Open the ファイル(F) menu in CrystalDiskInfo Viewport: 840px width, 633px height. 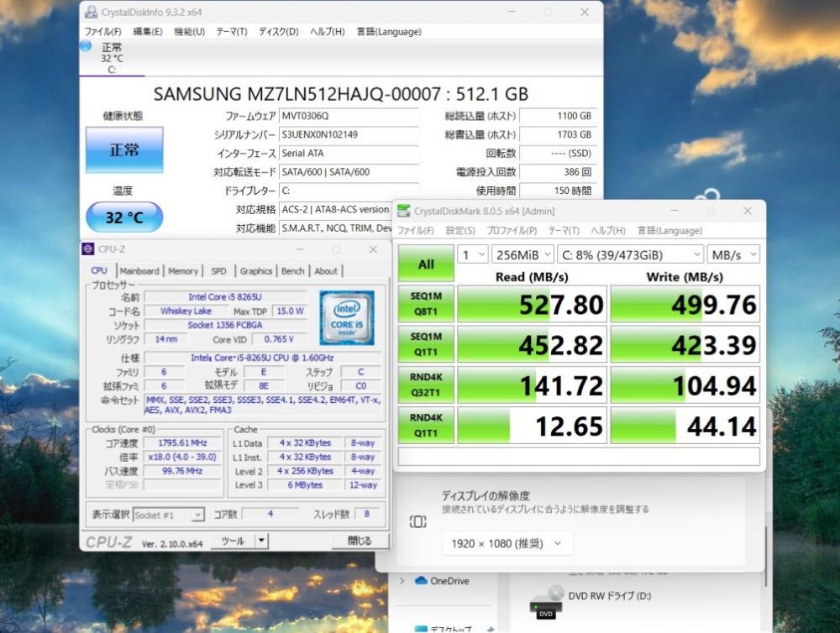[x=102, y=32]
